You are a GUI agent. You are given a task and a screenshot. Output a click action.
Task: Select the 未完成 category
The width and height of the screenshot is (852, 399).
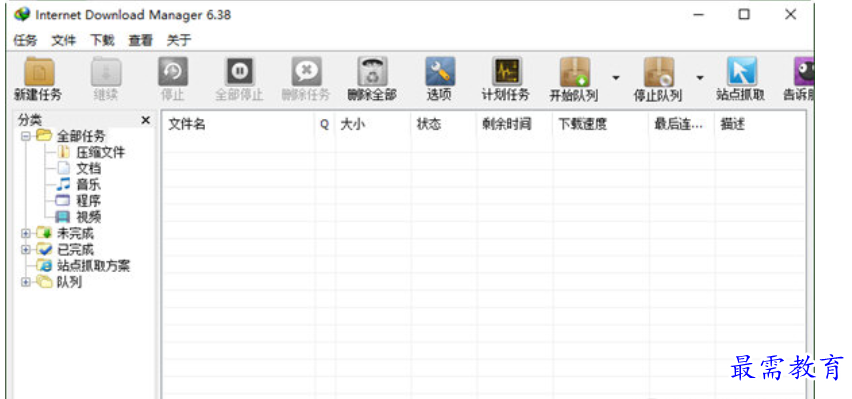pyautogui.click(x=65, y=234)
